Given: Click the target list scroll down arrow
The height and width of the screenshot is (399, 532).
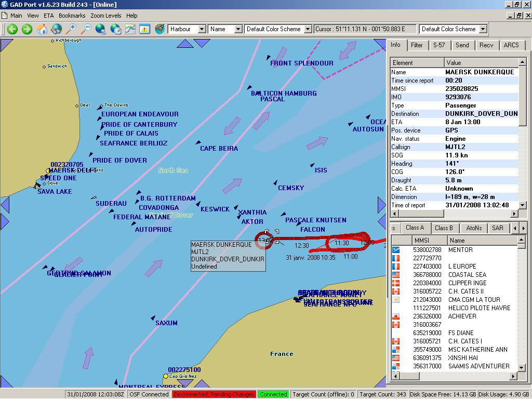Looking at the screenshot, I should click(522, 367).
